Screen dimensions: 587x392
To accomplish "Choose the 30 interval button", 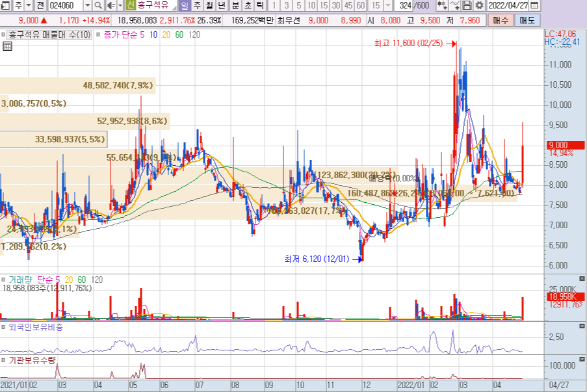I will coord(336,5).
